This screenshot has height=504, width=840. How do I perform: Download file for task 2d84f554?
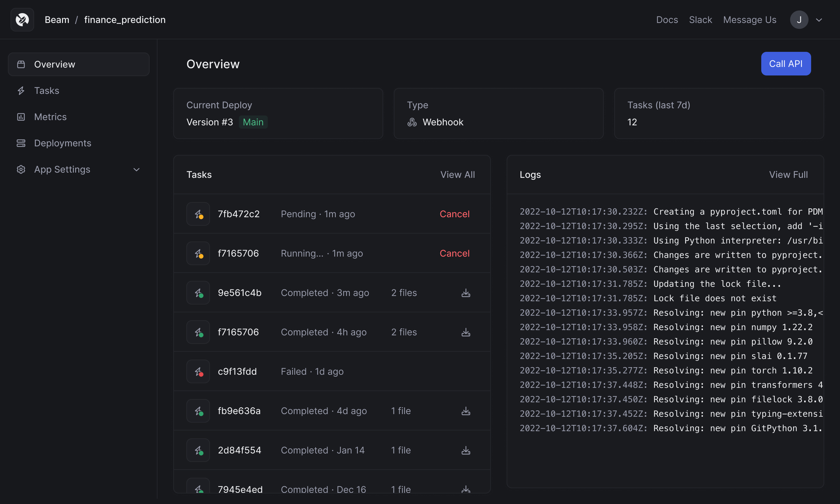point(466,450)
